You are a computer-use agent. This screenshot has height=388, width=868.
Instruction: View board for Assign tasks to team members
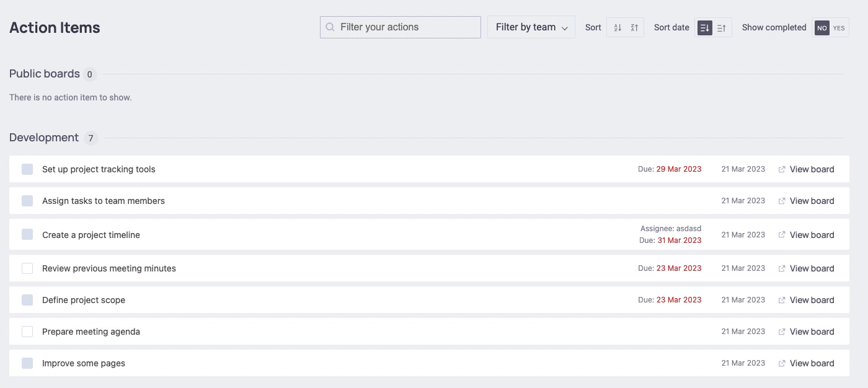click(x=812, y=201)
